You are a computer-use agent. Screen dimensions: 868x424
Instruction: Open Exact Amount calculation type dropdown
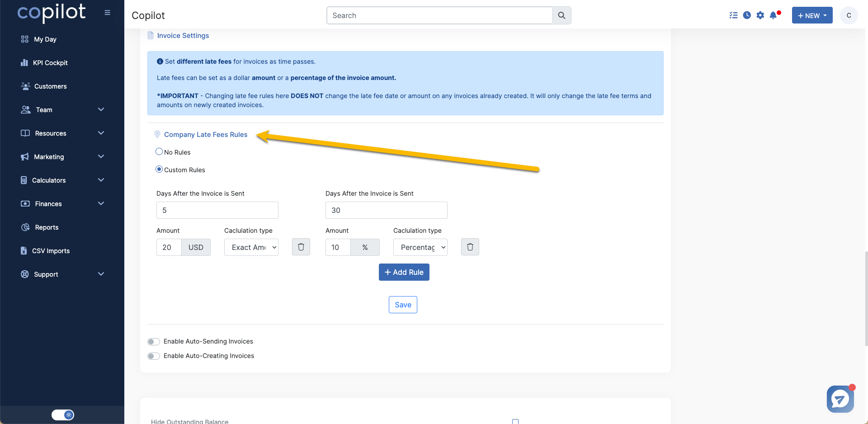point(251,247)
